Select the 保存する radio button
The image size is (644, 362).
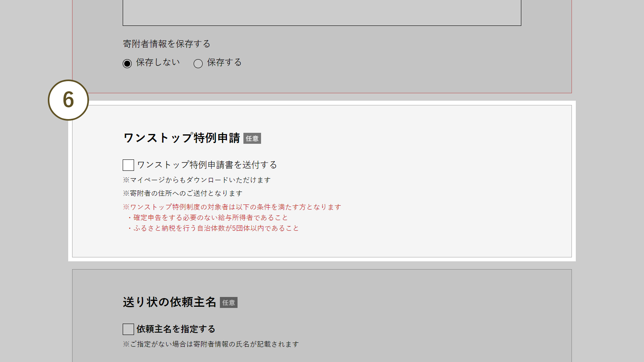point(198,63)
